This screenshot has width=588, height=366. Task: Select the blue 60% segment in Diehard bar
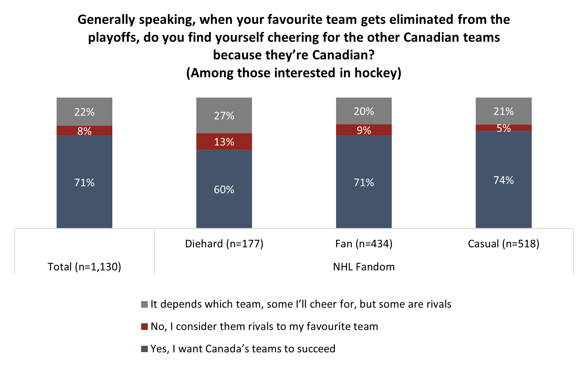pos(224,189)
